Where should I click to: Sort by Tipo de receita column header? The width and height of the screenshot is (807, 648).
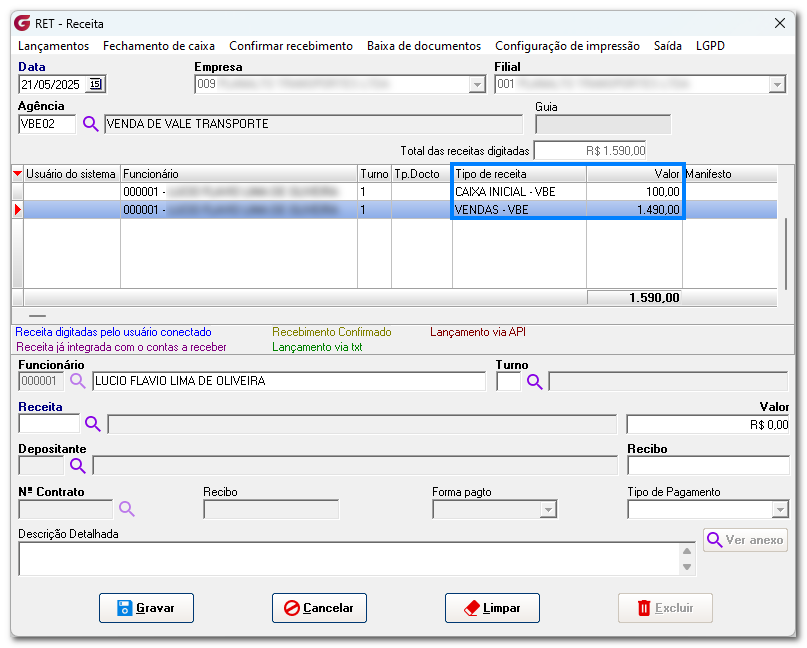pos(519,174)
